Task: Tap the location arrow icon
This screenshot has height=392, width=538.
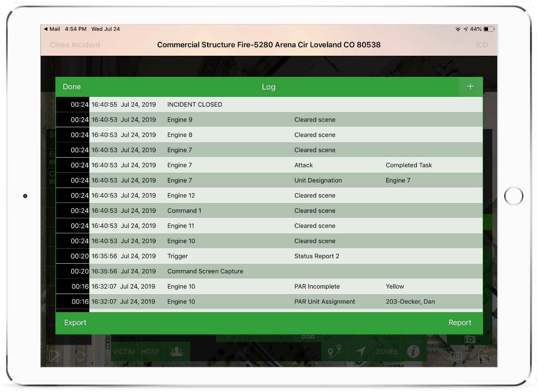Action: coord(361,351)
